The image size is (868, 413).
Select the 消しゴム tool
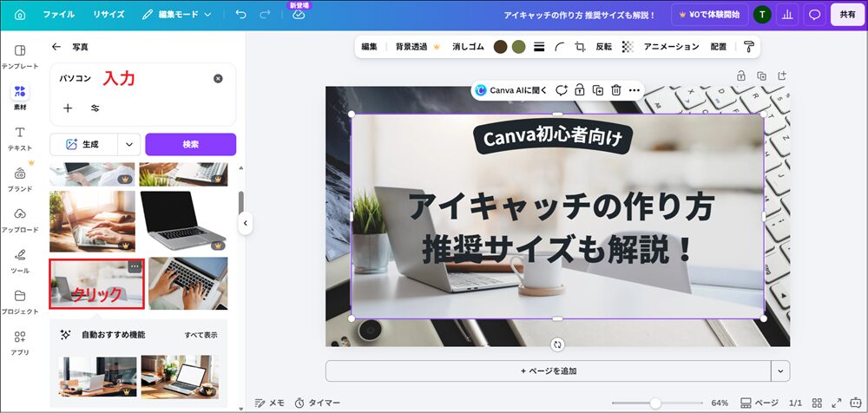coord(468,47)
